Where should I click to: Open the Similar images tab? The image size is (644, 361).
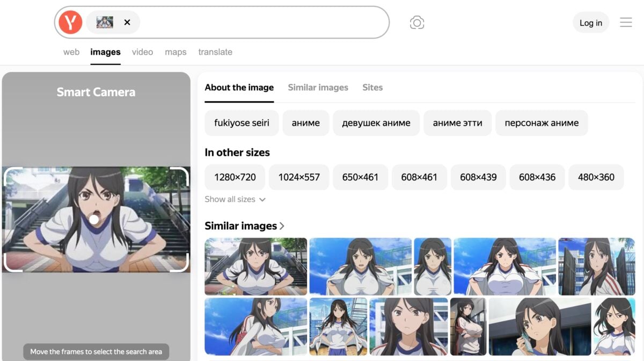(x=318, y=87)
